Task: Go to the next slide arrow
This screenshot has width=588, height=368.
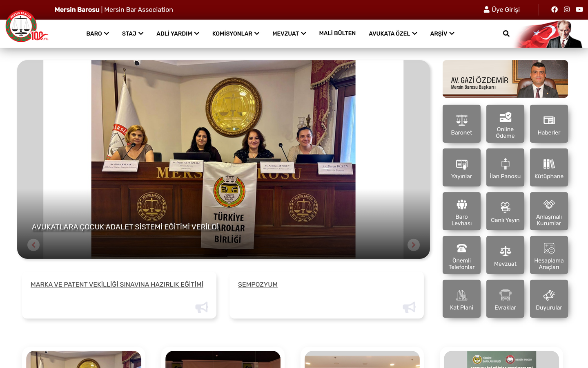Action: tap(414, 245)
